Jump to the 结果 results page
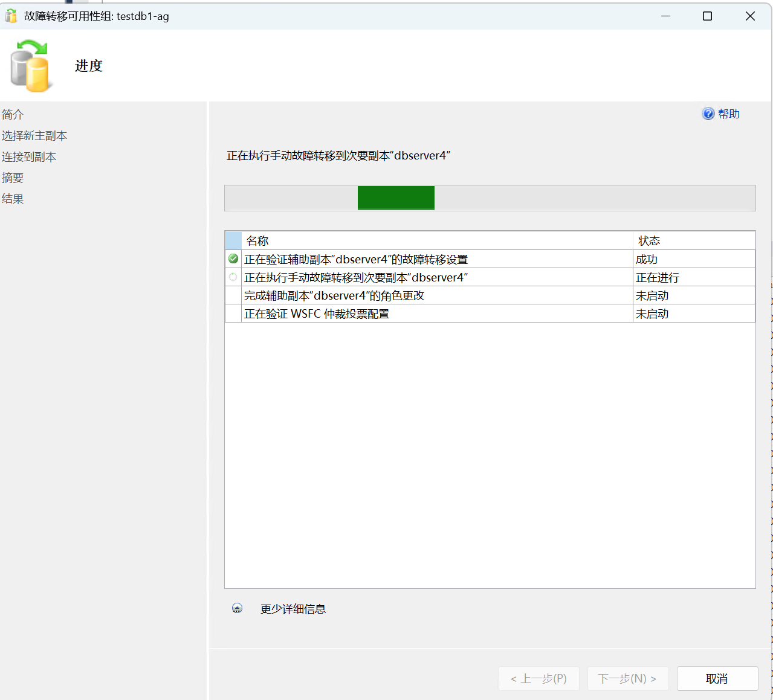 13,199
